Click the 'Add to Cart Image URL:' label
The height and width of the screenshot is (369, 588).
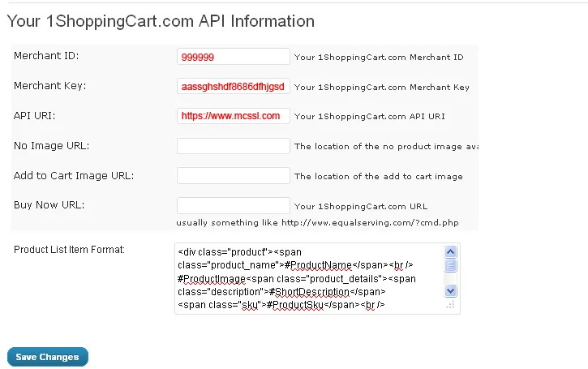coord(74,175)
